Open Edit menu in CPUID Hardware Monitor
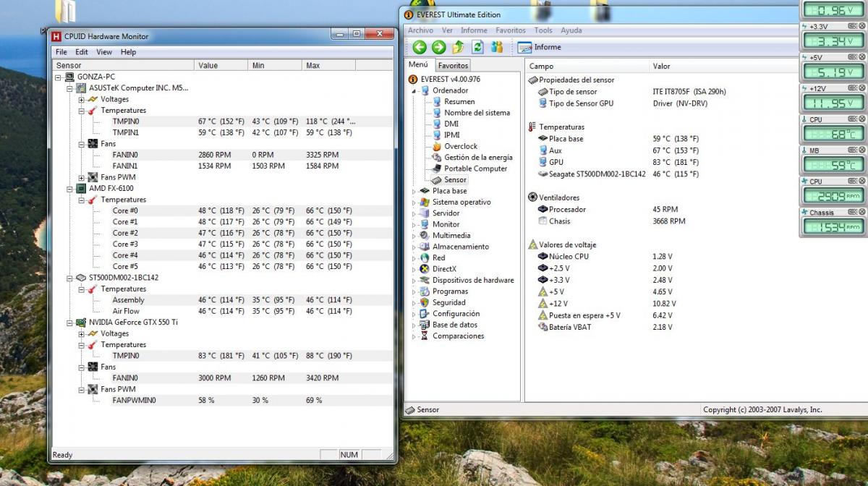This screenshot has width=868, height=486. [82, 52]
